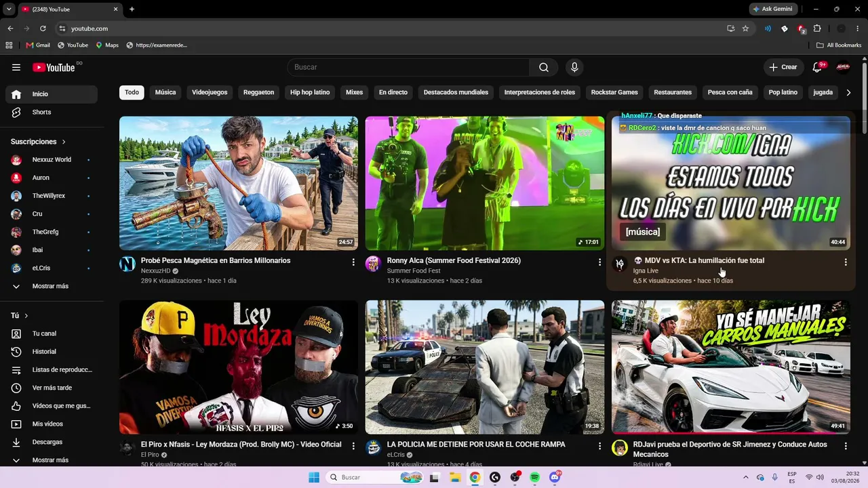This screenshot has width=868, height=488.
Task: Open Ver más tarde list
Action: (x=52, y=388)
